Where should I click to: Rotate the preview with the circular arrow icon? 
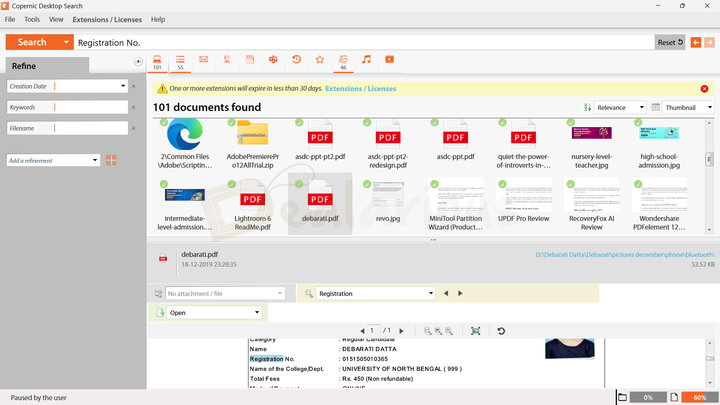click(x=501, y=331)
